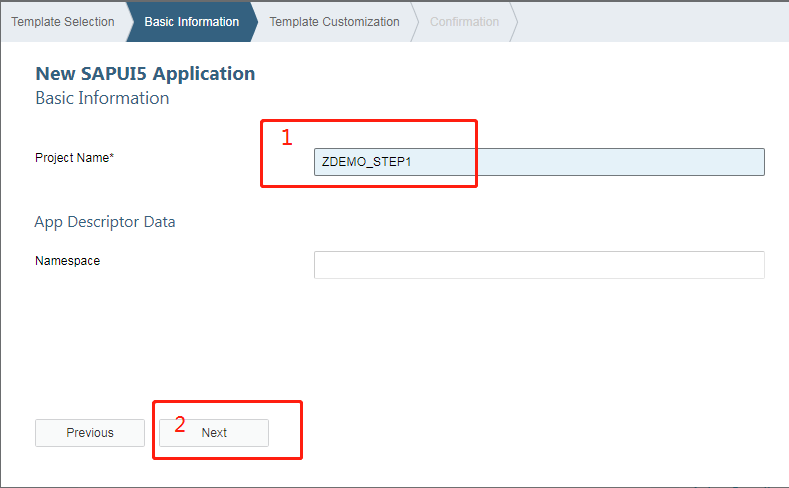Go back with the Previous button
Screen dimensions: 789x488
coord(90,433)
